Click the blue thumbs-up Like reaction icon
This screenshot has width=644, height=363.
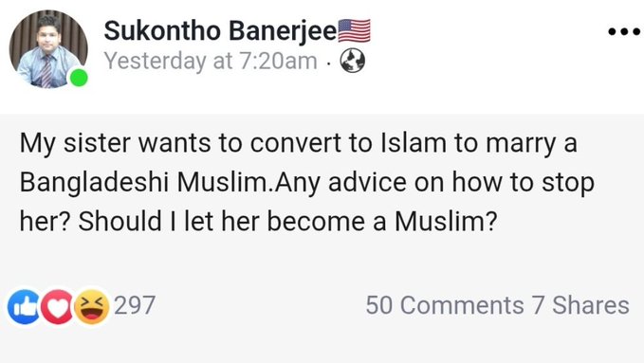coord(25,307)
